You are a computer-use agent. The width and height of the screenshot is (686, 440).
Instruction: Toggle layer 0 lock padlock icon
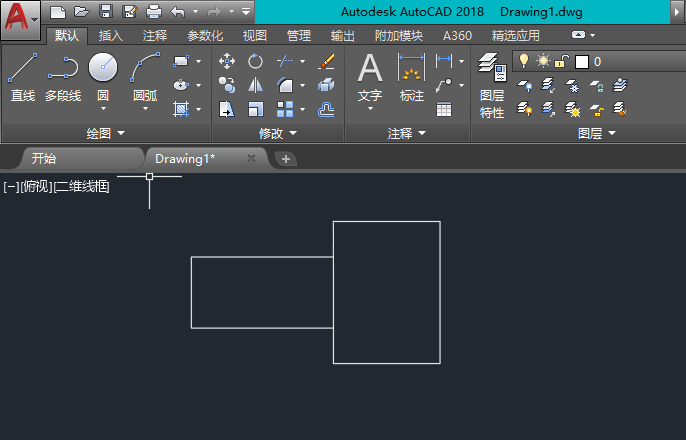pos(562,61)
